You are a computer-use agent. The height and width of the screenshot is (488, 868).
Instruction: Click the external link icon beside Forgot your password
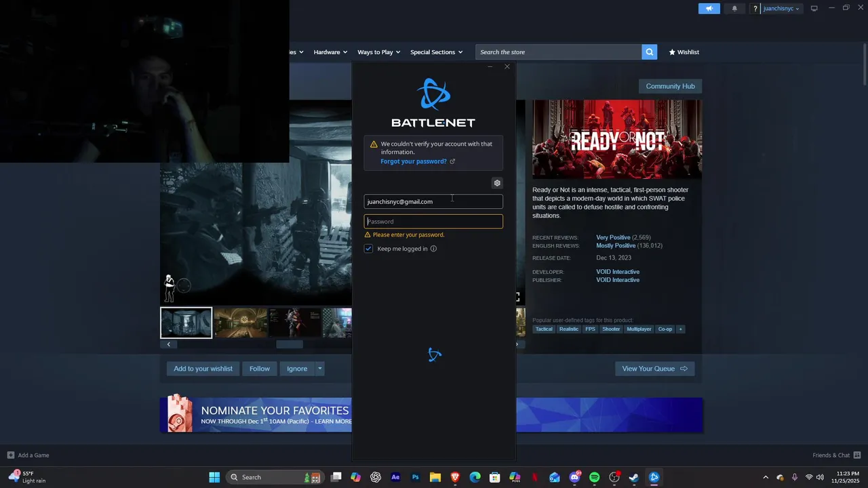click(x=452, y=161)
